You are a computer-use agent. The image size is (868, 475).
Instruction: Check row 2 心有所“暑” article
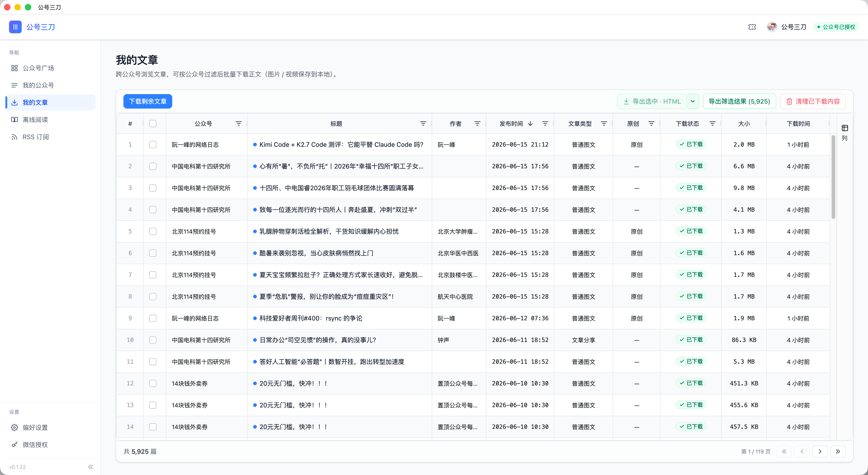[153, 166]
